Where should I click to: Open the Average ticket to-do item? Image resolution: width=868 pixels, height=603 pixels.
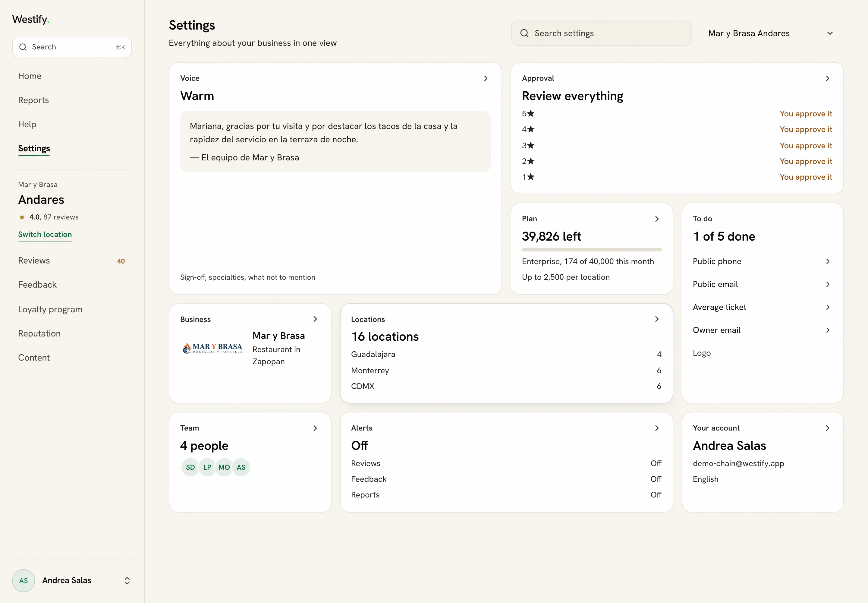762,307
